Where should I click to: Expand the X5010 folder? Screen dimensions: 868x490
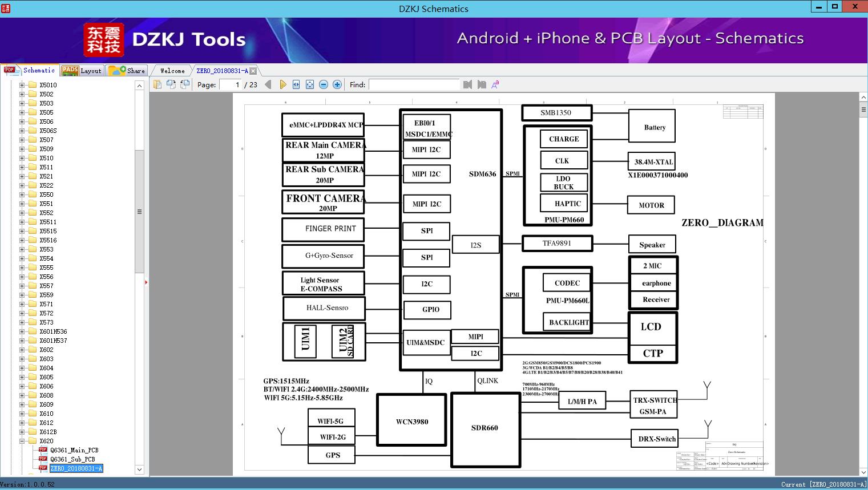22,85
